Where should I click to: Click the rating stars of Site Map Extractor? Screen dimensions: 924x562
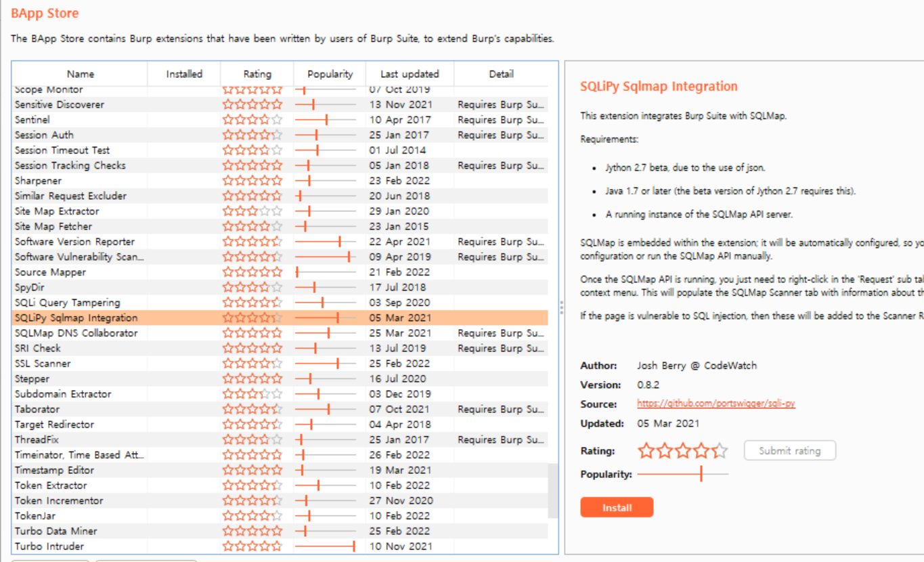(x=252, y=211)
